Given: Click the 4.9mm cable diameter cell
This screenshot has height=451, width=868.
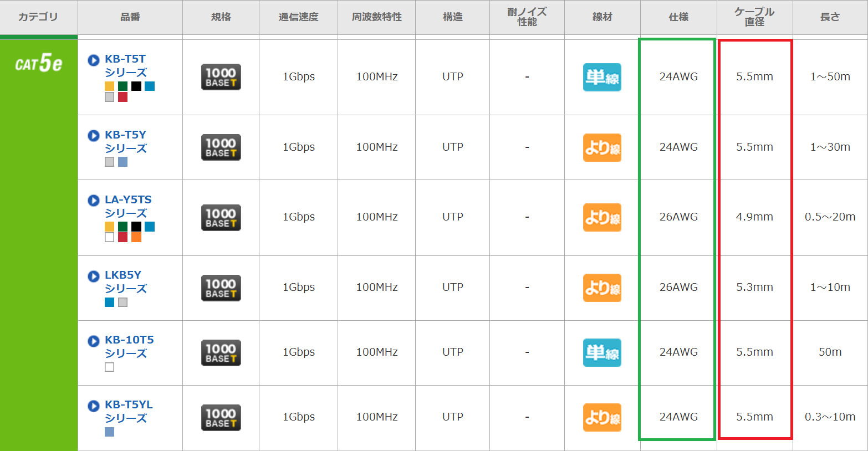Looking at the screenshot, I should click(754, 217).
